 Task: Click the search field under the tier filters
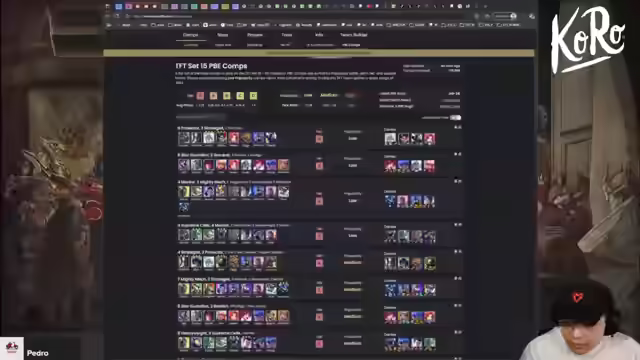click(x=201, y=117)
